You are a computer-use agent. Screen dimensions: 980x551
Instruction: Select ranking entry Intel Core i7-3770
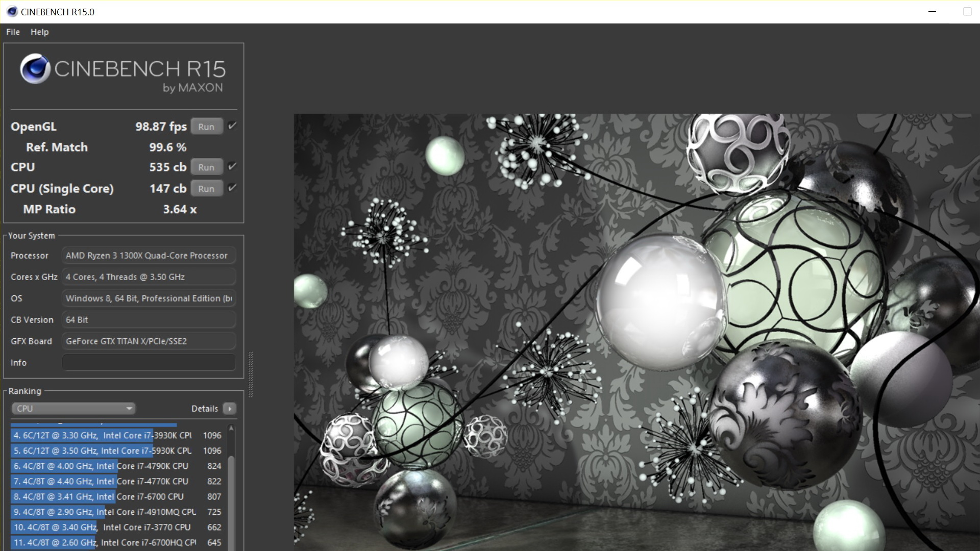click(117, 527)
